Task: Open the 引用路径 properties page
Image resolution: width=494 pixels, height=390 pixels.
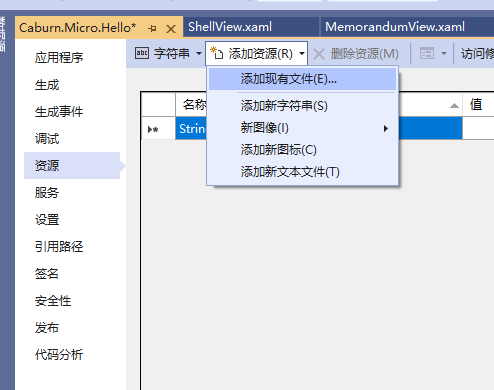Action: click(x=59, y=247)
